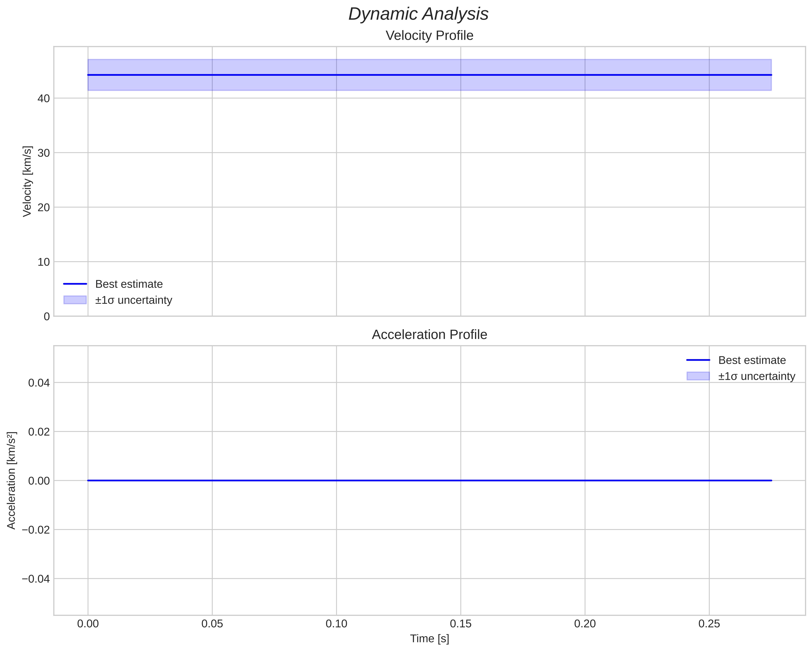Click '±1σ uncertainty' label in acceleration legend
Image resolution: width=812 pixels, height=651 pixels.
click(756, 376)
